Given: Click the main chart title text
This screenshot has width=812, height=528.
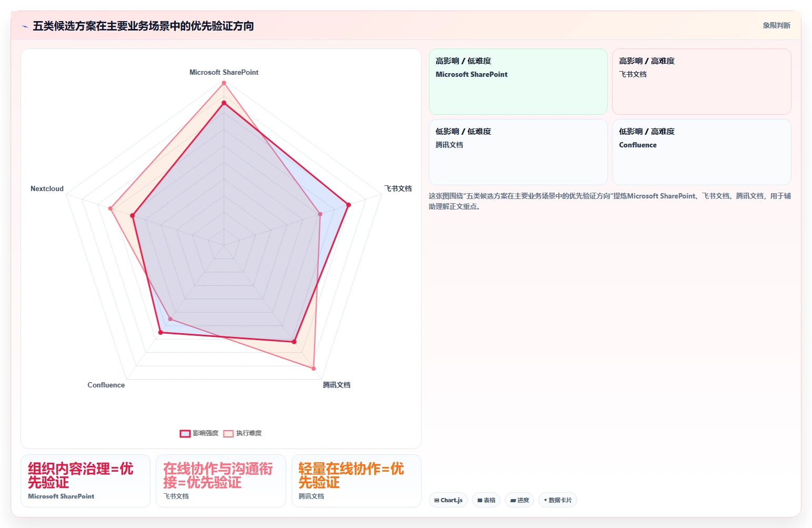Looking at the screenshot, I should [x=143, y=26].
